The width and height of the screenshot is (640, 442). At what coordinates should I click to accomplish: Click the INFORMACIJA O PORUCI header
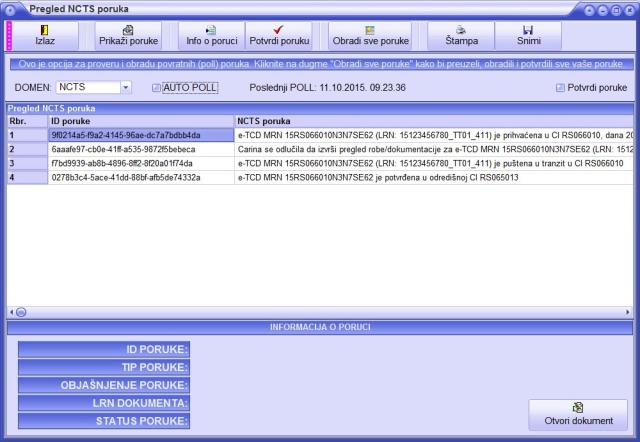[320, 327]
